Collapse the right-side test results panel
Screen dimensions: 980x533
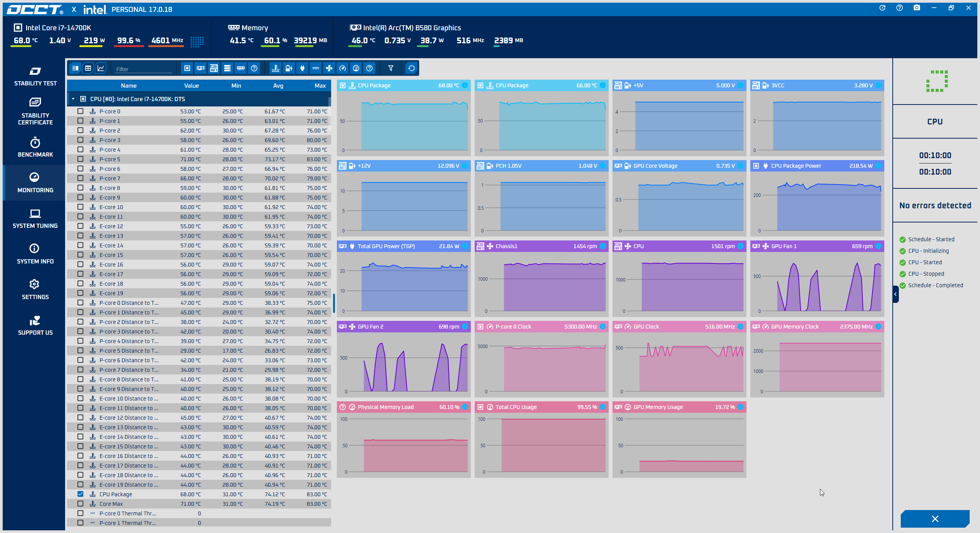tap(895, 294)
